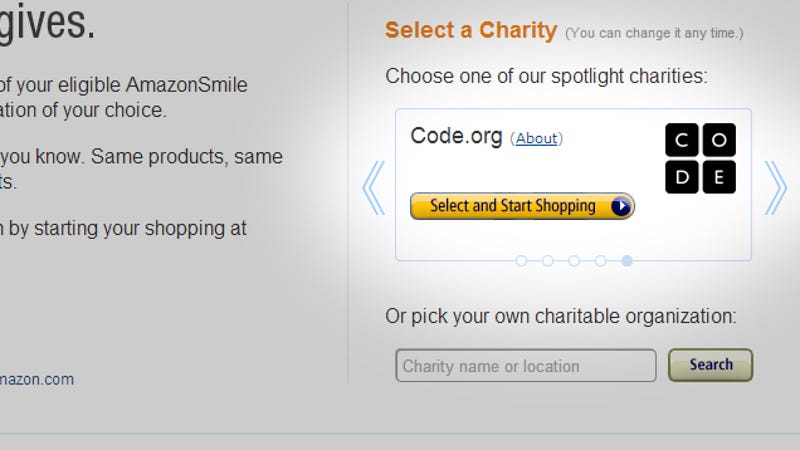
Task: Open the amazon.com link at bottom left
Action: pyautogui.click(x=37, y=380)
